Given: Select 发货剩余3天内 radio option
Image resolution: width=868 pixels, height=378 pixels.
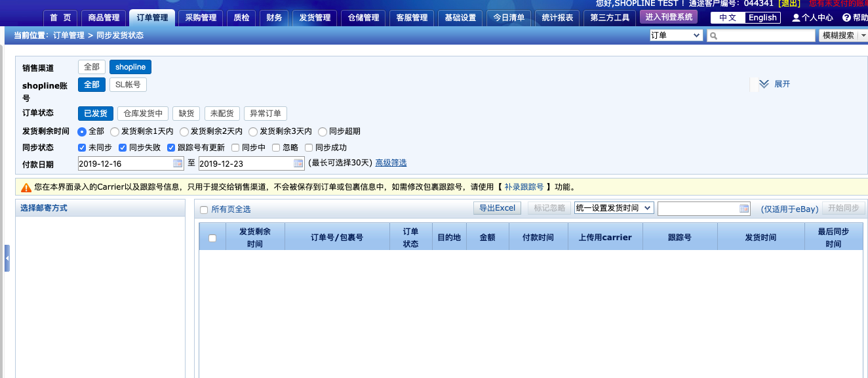Looking at the screenshot, I should click(x=253, y=131).
